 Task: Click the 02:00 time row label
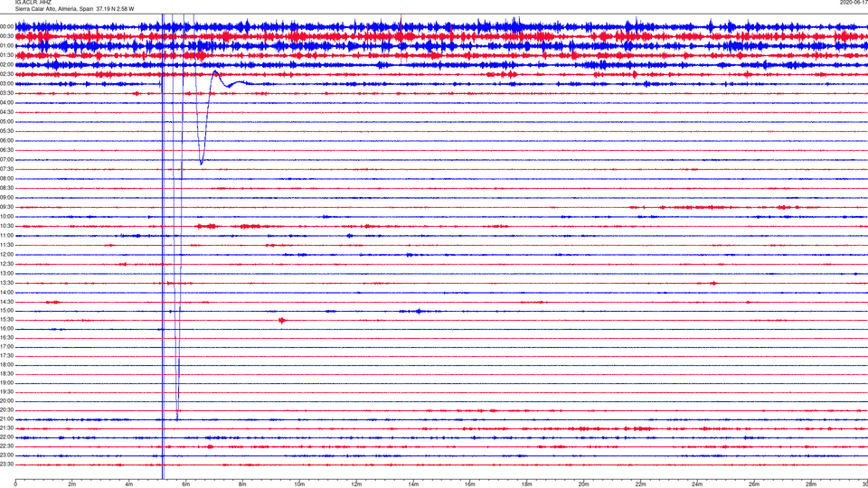[6, 65]
